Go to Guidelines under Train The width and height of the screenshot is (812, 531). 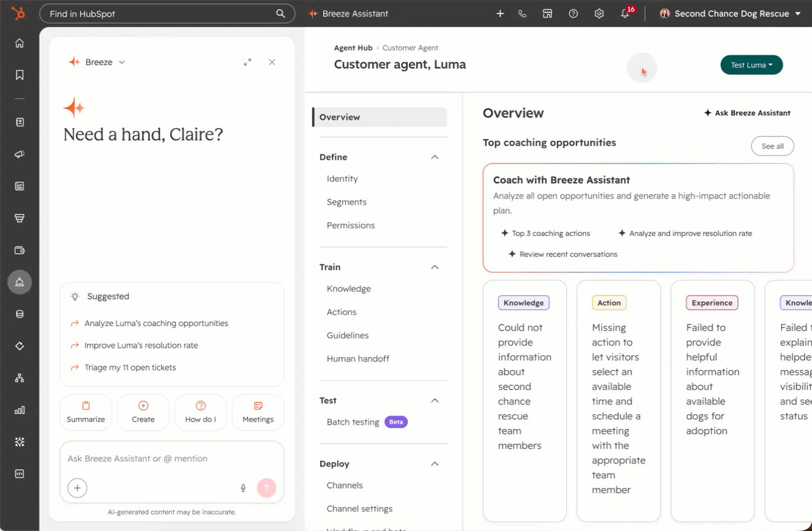[x=348, y=336]
